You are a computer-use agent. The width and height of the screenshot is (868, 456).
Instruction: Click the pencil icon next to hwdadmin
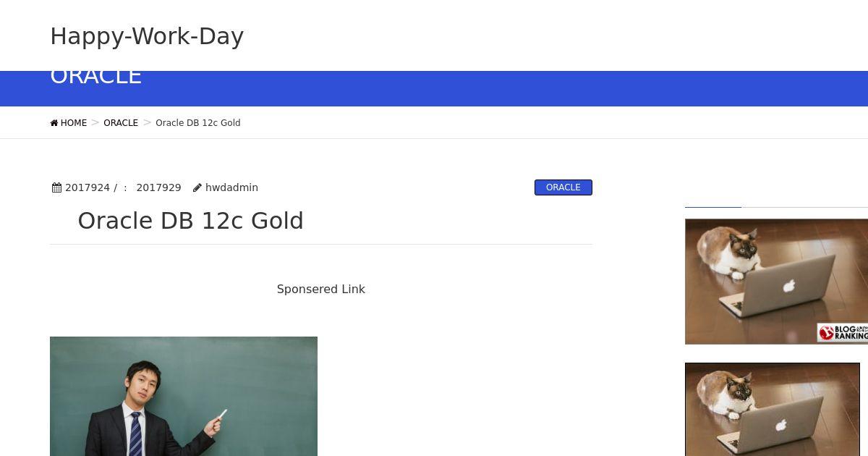[x=197, y=187]
